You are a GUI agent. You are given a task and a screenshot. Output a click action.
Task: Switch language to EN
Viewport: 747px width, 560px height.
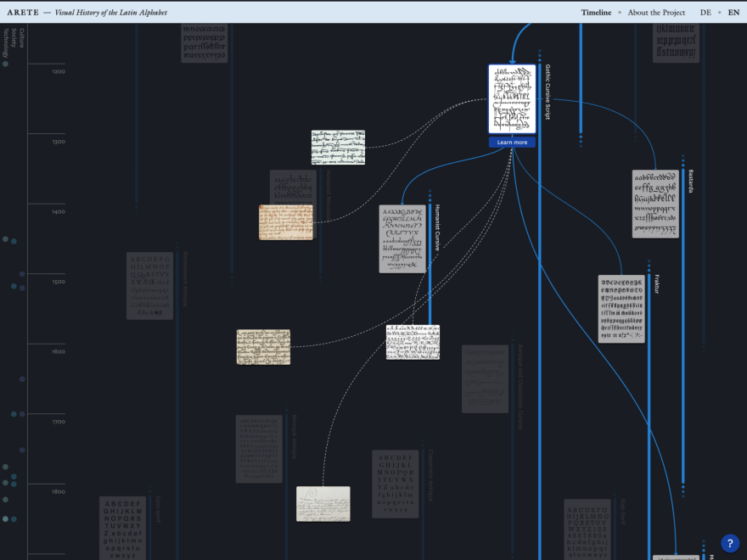[x=733, y=13]
